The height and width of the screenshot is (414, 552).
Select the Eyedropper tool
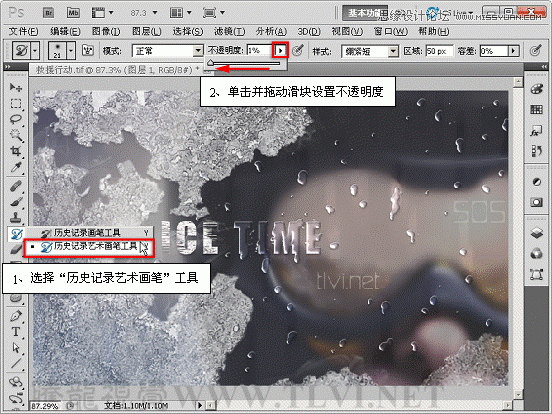pyautogui.click(x=15, y=167)
